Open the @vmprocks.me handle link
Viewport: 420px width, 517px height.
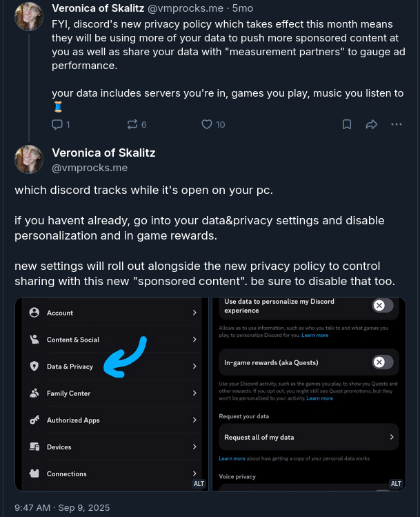[x=90, y=168]
